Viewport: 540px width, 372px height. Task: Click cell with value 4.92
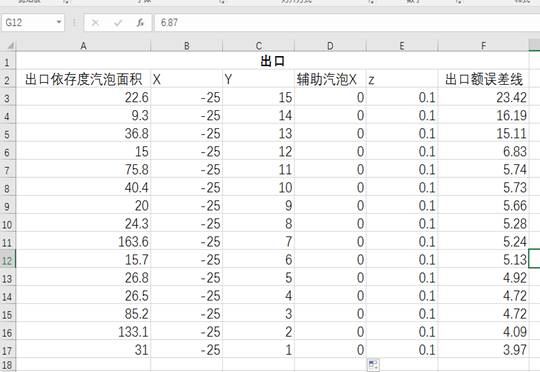484,278
